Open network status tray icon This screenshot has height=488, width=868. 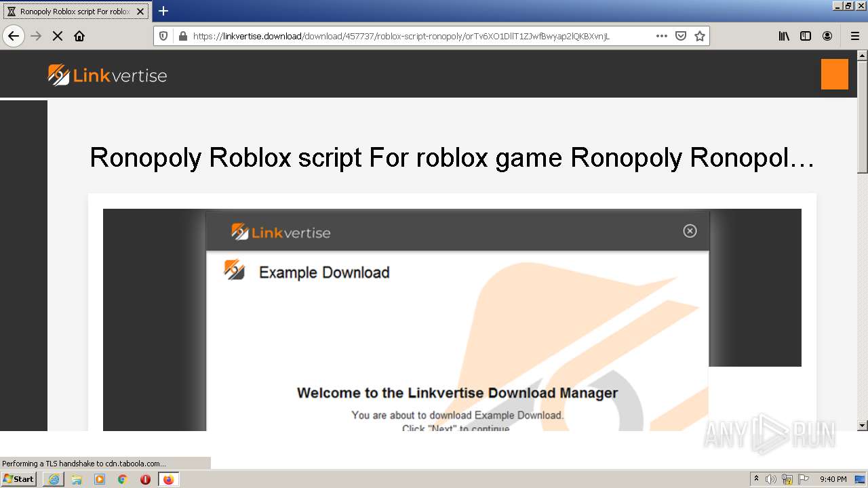[x=787, y=479]
